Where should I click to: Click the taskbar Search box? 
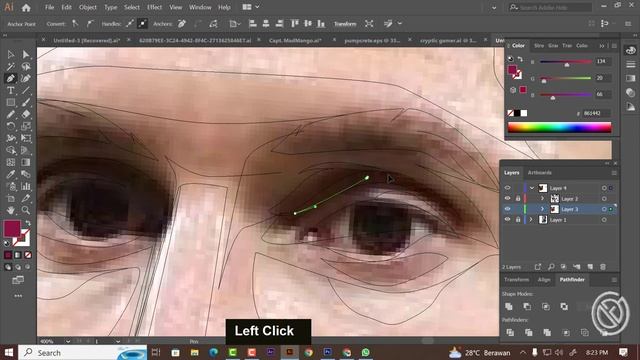(x=83, y=352)
